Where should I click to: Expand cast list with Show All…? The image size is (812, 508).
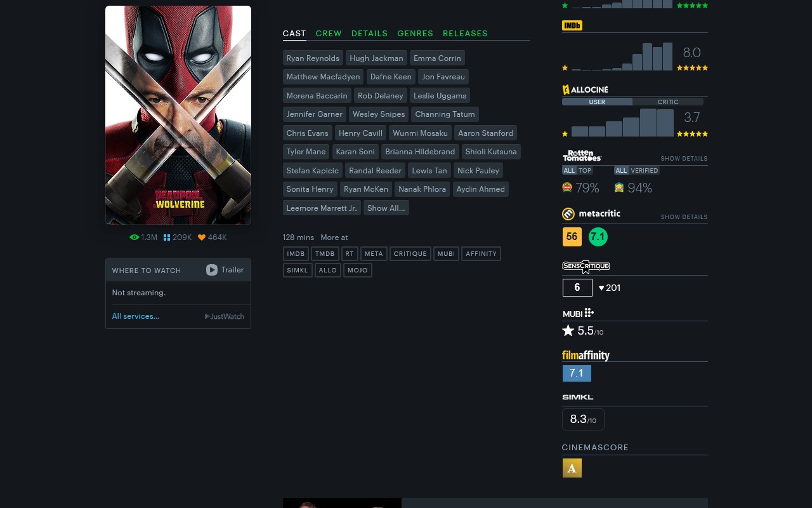point(386,208)
